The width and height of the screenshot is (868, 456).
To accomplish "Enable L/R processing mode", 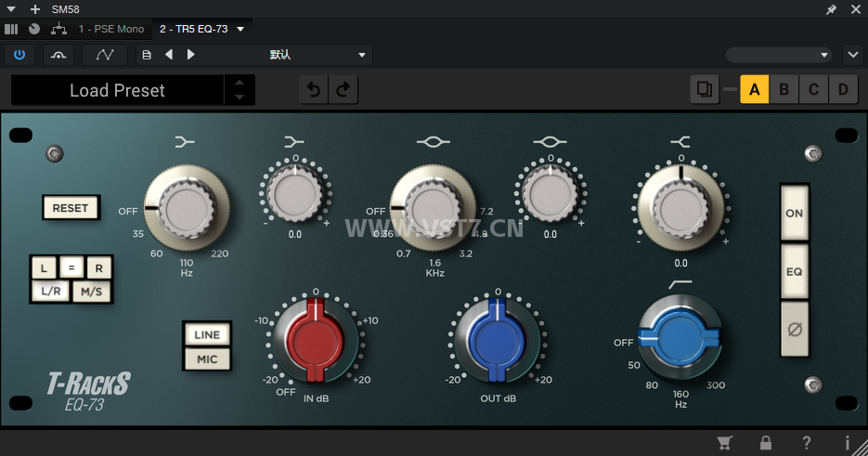I will pos(50,292).
